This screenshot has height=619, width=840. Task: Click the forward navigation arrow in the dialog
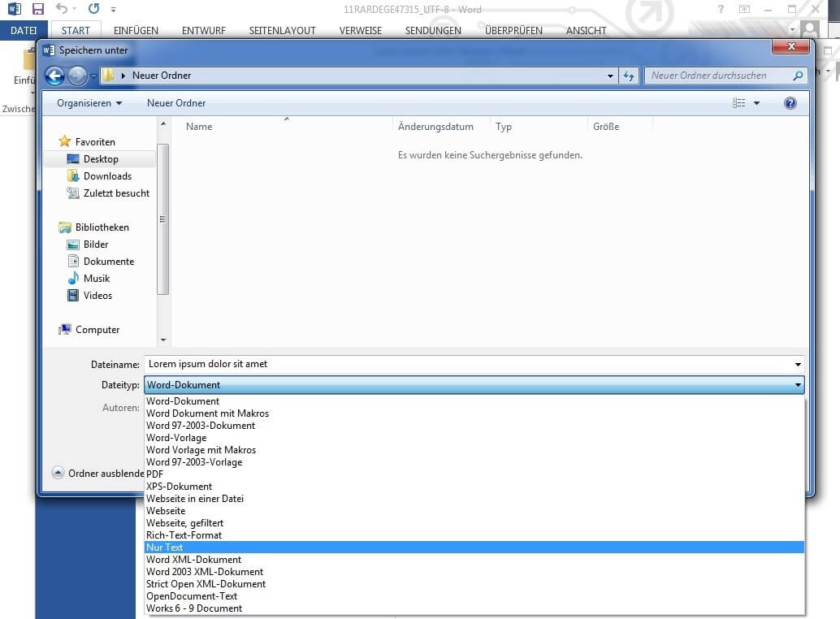coord(77,76)
